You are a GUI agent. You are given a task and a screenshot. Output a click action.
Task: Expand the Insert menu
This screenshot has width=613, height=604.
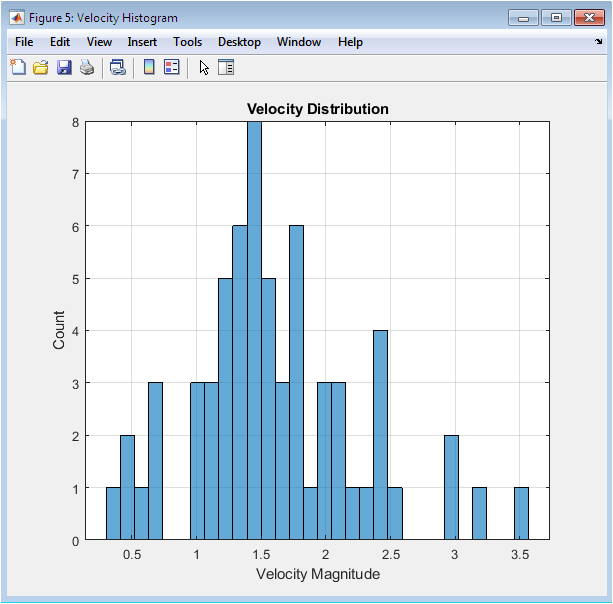(142, 42)
